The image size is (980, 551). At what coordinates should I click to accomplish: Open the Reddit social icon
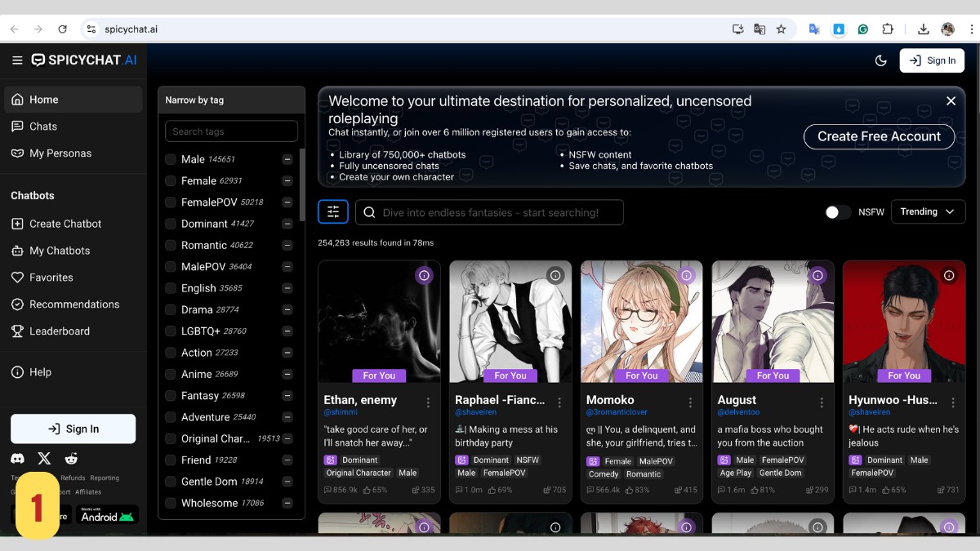point(71,459)
